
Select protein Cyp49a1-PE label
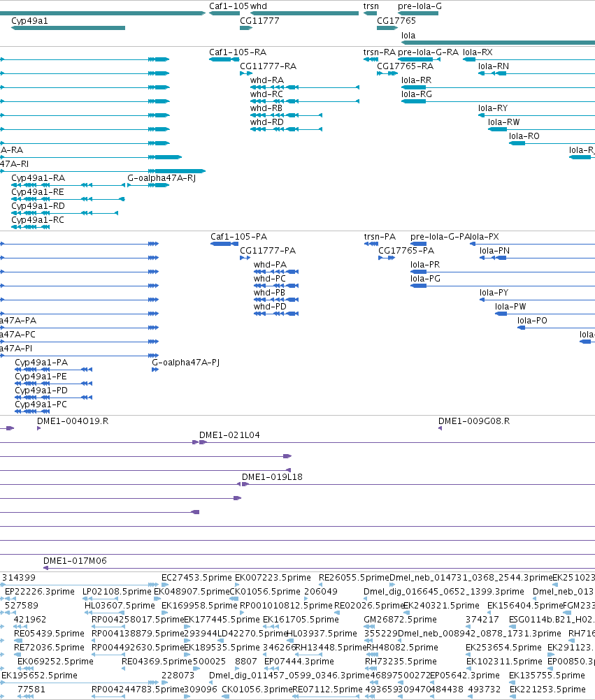coord(41,377)
